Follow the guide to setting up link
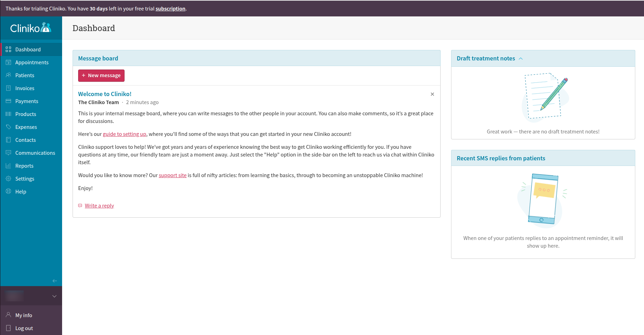The image size is (644, 335). click(x=125, y=134)
